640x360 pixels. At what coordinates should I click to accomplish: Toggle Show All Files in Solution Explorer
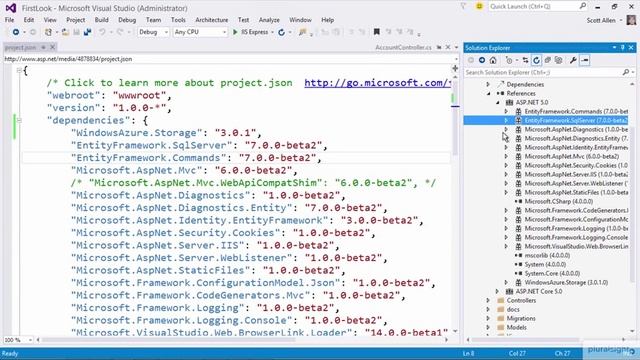click(559, 60)
